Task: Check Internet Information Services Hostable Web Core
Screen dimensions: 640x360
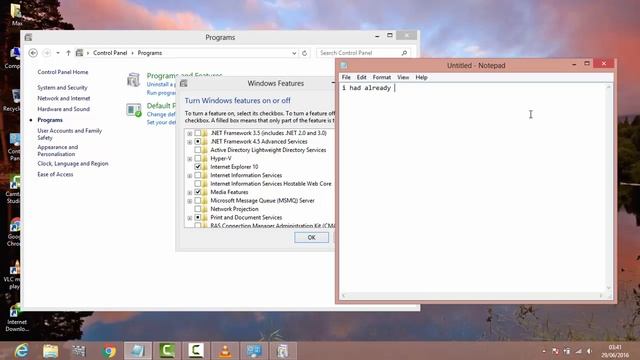Action: 198,184
